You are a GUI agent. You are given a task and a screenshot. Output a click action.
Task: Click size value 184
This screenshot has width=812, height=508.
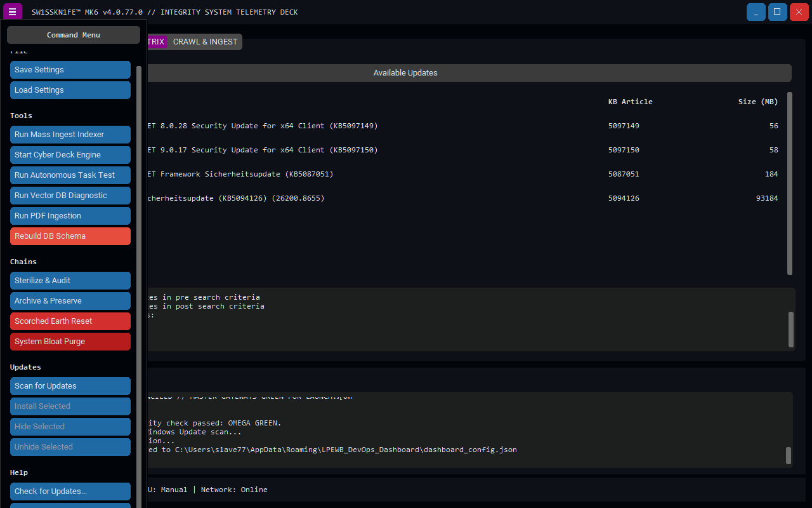click(771, 174)
